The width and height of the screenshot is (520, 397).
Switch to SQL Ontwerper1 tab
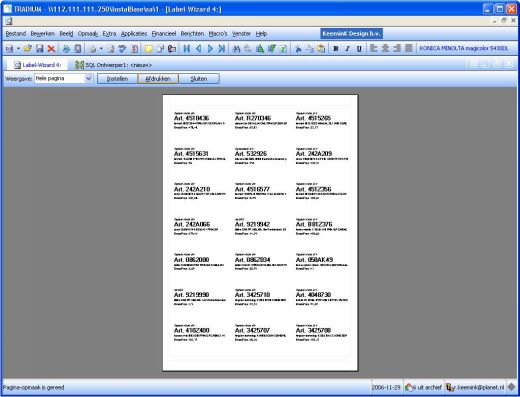113,65
